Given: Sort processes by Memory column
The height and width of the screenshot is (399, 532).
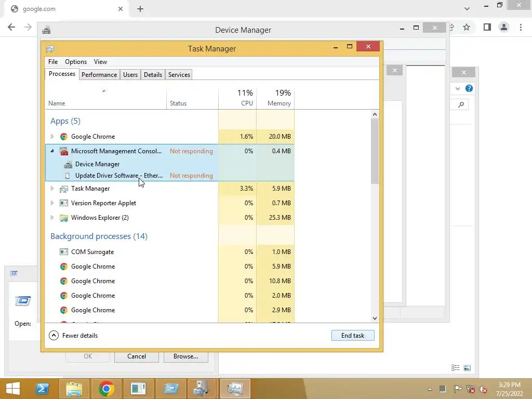Looking at the screenshot, I should [275, 98].
